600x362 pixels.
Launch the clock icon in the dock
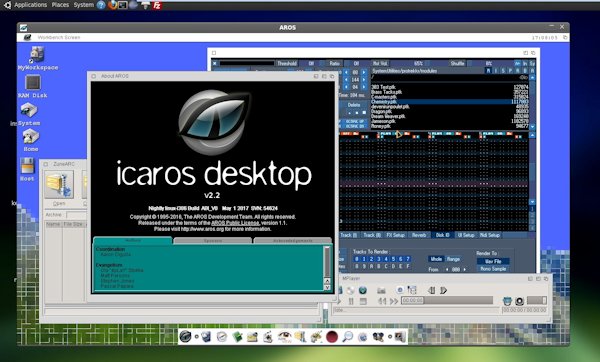coord(222,337)
